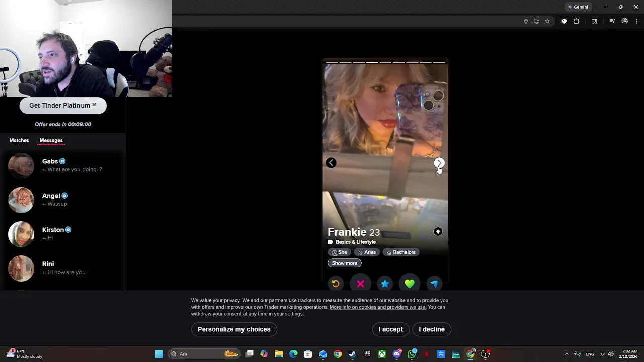The width and height of the screenshot is (644, 362).
Task: Show hidden system tray icons chevron
Action: pos(566,354)
